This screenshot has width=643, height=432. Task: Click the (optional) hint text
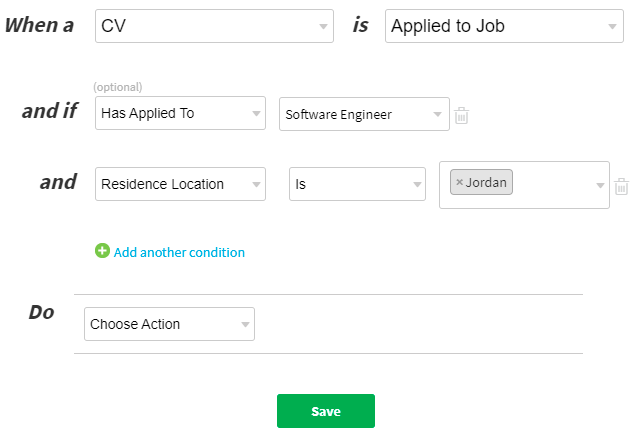coord(118,87)
